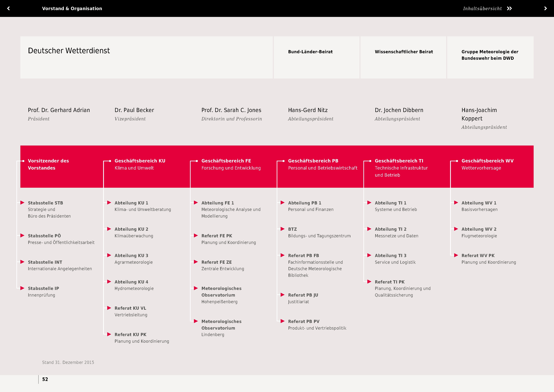Click red arrow next to Abteilung KU 1

tap(109, 203)
